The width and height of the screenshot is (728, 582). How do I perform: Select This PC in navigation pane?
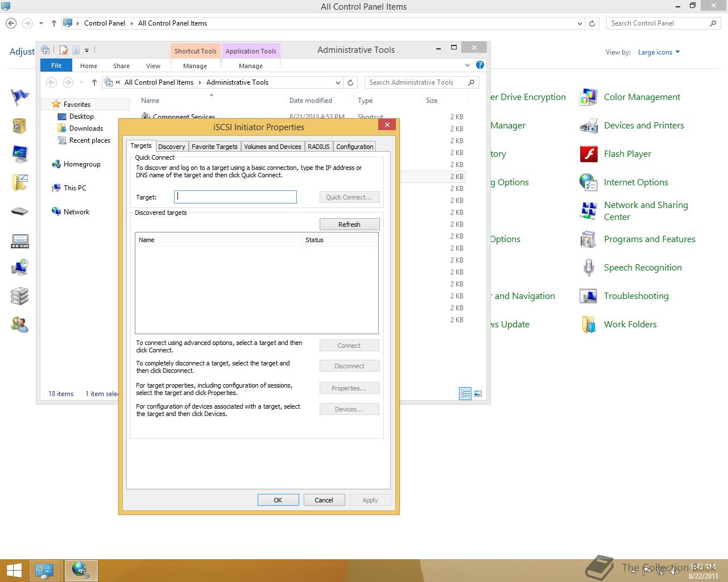(75, 188)
